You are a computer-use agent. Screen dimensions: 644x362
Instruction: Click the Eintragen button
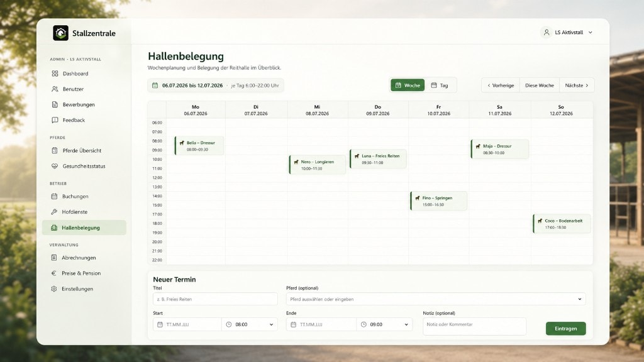coord(565,329)
